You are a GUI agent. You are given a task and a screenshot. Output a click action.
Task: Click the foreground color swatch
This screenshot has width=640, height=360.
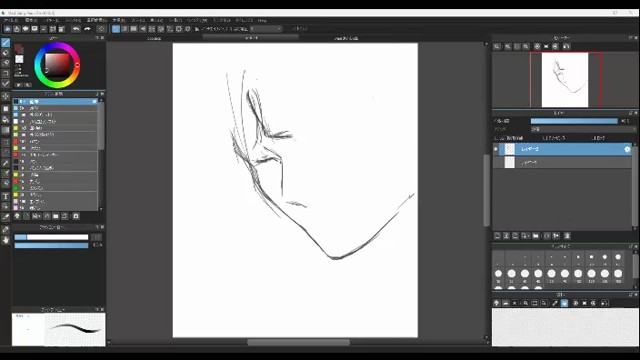coord(18,48)
